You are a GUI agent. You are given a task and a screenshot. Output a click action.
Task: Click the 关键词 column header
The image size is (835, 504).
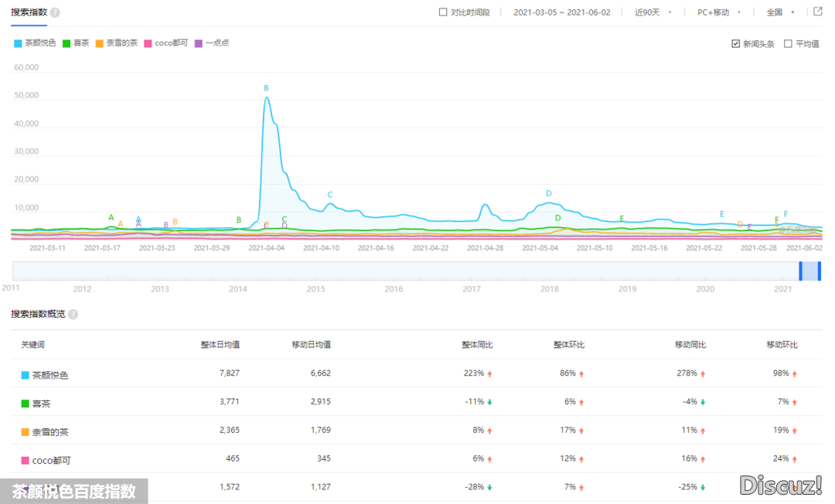point(33,345)
